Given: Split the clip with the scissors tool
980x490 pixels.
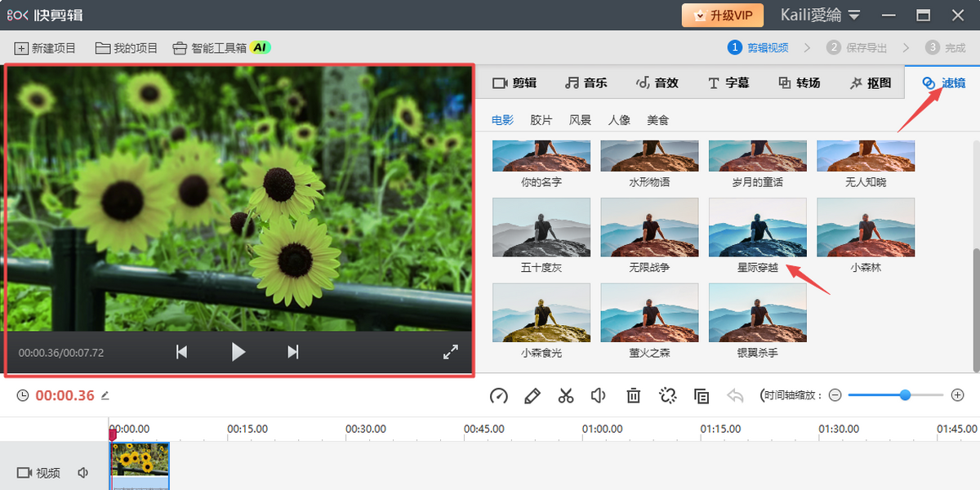Looking at the screenshot, I should [566, 396].
